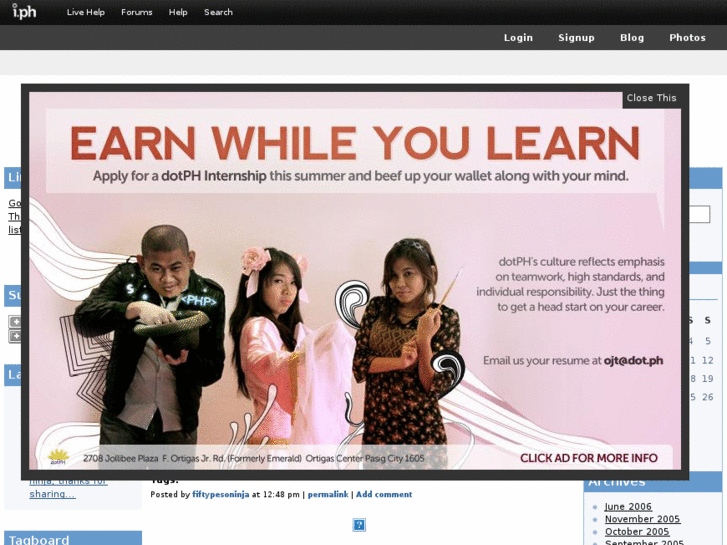
Task: Click the Tagboard panel header
Action: click(73, 538)
